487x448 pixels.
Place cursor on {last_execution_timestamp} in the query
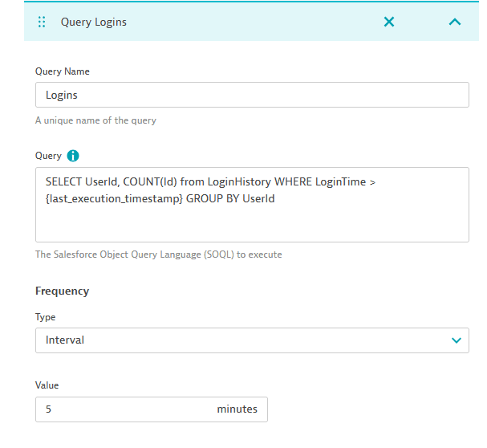click(x=113, y=198)
